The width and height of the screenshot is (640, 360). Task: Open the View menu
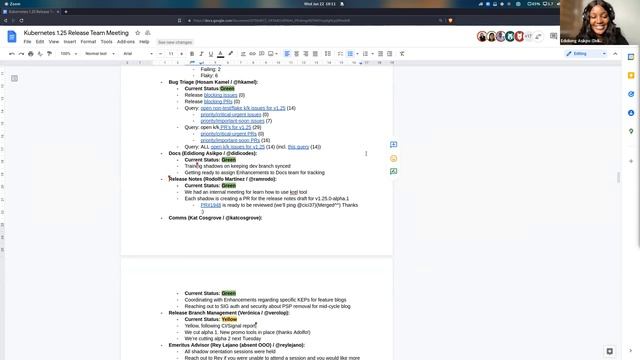[54, 42]
